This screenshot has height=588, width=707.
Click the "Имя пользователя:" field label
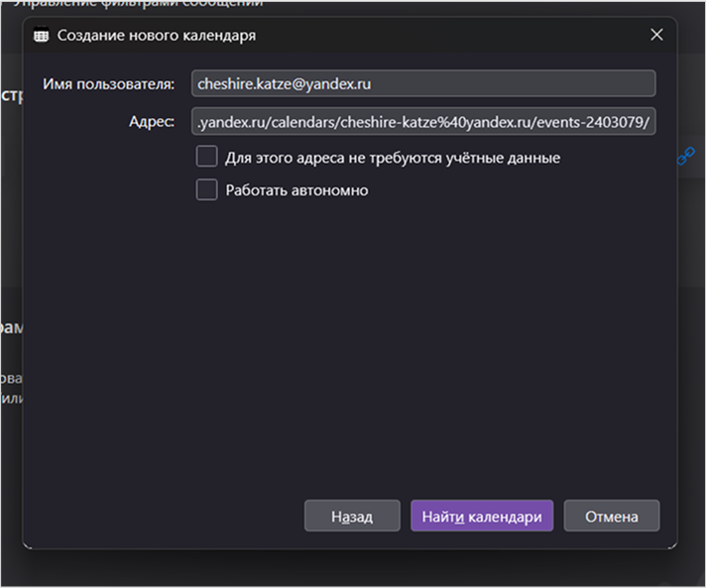click(109, 84)
